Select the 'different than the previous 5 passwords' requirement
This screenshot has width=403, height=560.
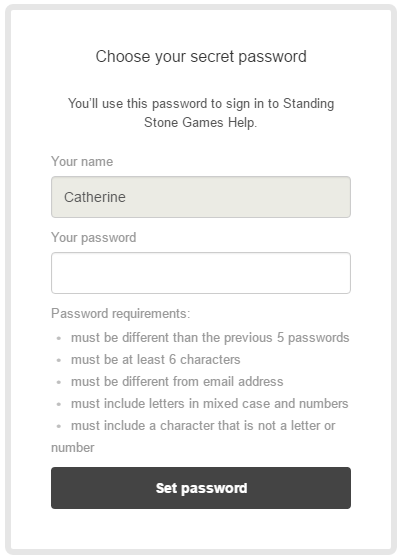point(210,338)
